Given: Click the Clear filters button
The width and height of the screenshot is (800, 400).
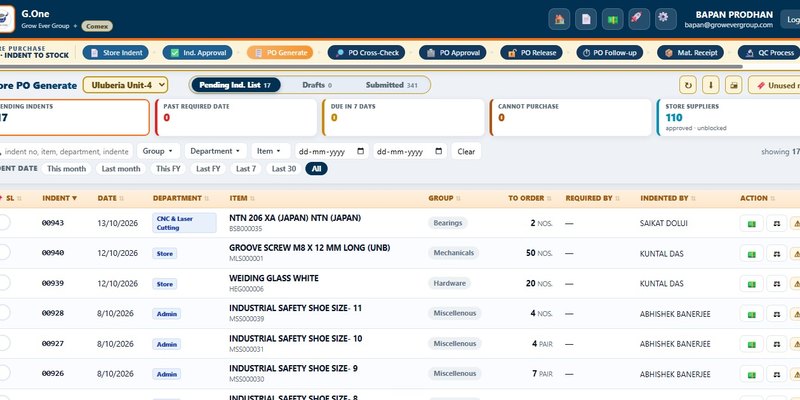Looking at the screenshot, I should 466,151.
